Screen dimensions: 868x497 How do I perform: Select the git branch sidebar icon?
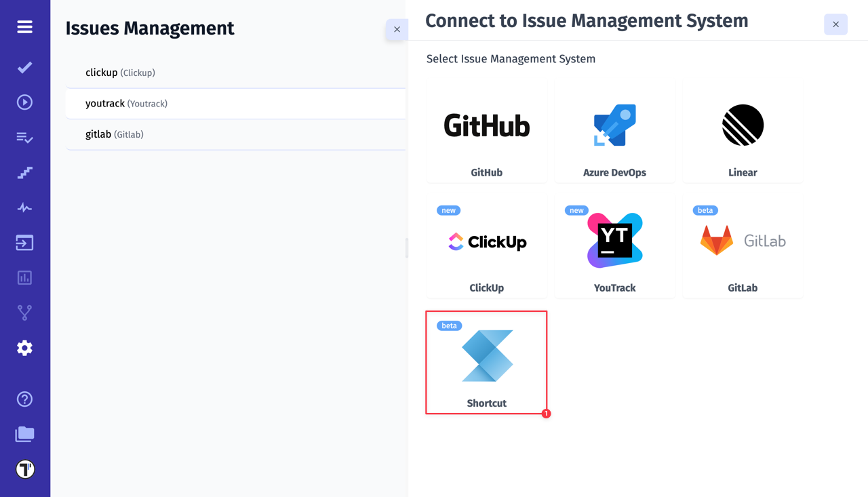tap(24, 312)
